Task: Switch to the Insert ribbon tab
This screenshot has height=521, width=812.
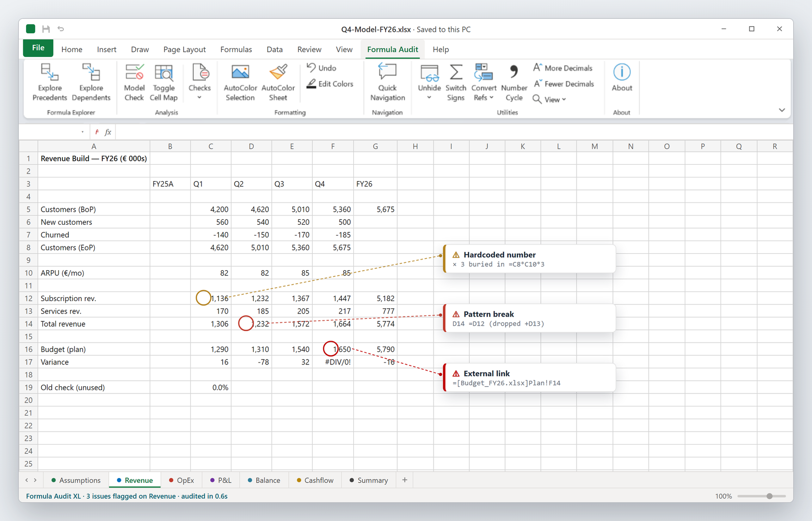Action: click(106, 49)
